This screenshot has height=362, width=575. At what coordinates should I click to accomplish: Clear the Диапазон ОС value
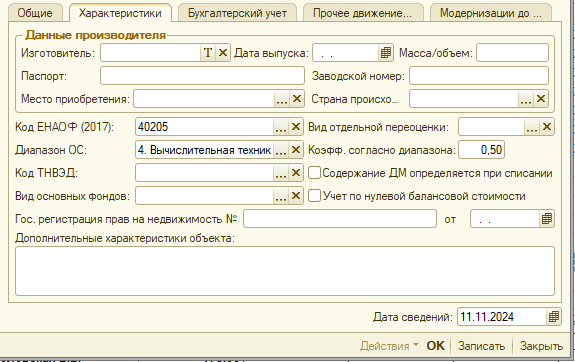point(296,150)
